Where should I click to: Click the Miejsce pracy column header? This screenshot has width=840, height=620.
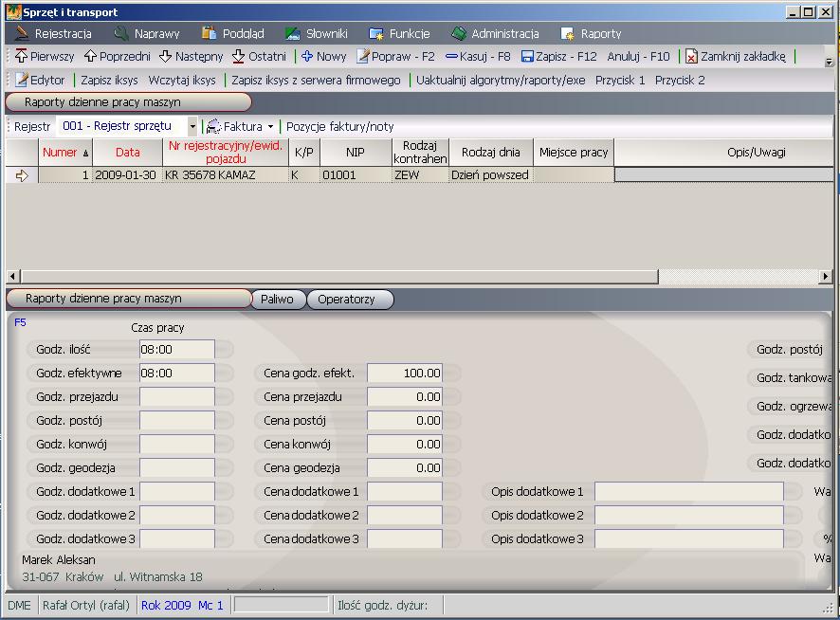pyautogui.click(x=574, y=153)
